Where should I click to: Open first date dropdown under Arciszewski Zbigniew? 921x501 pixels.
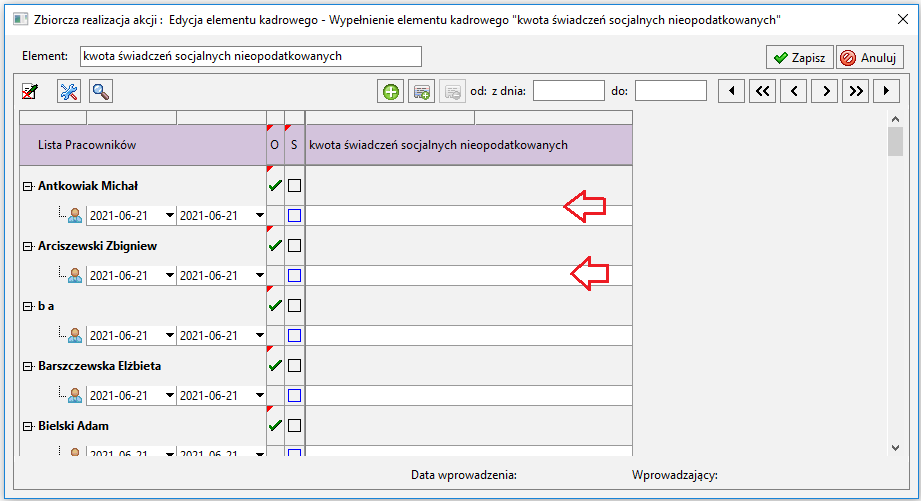coord(169,275)
